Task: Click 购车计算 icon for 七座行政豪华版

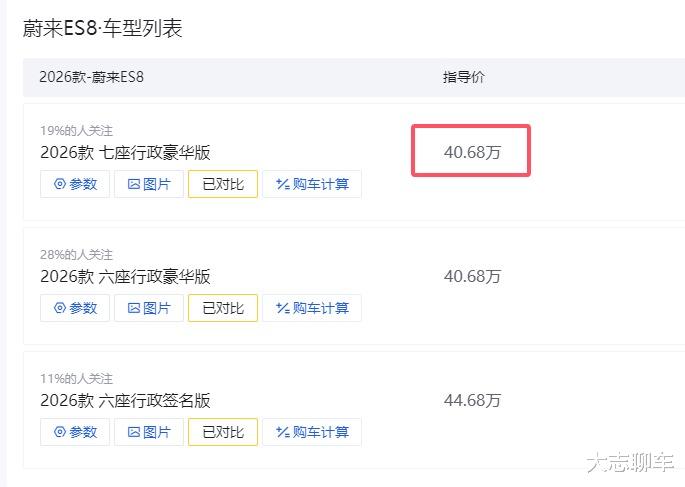Action: click(x=311, y=184)
